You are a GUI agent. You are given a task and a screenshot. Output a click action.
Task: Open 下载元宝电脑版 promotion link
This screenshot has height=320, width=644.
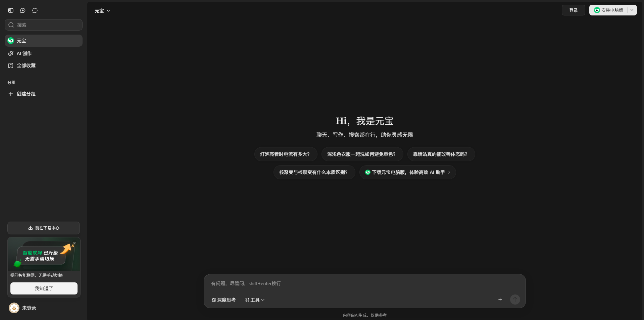coord(407,172)
